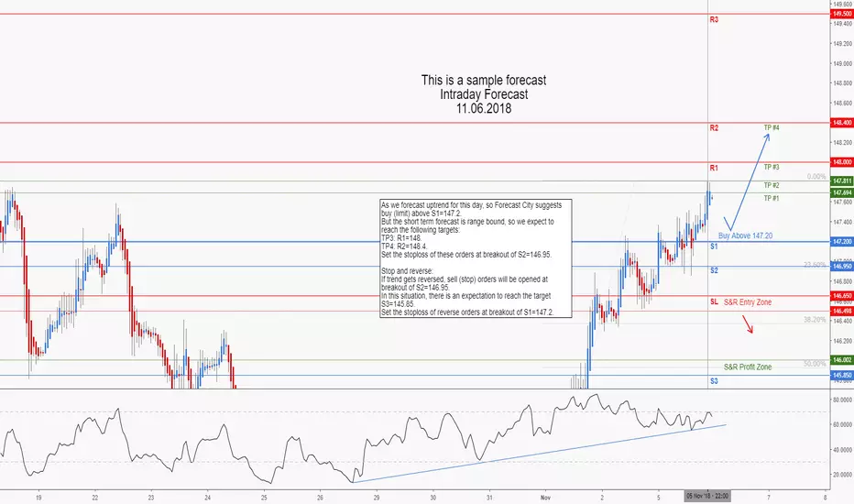Click the 'Nov' label on date axis
Image resolution: width=854 pixels, height=504 pixels.
click(x=546, y=498)
